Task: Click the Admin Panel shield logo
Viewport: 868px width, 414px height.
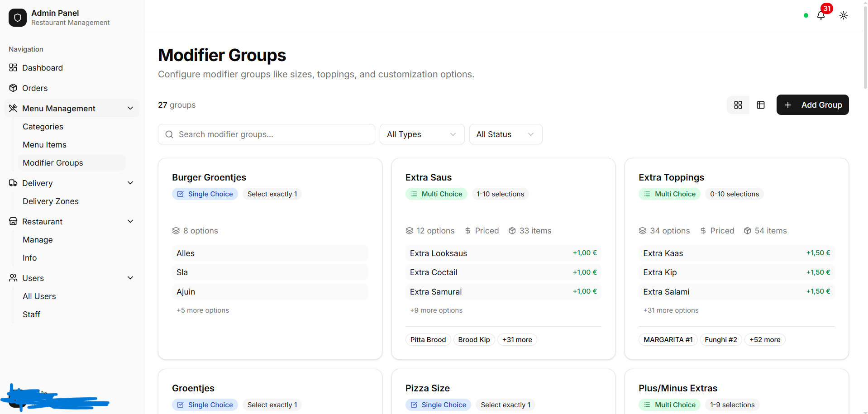Action: tap(18, 18)
